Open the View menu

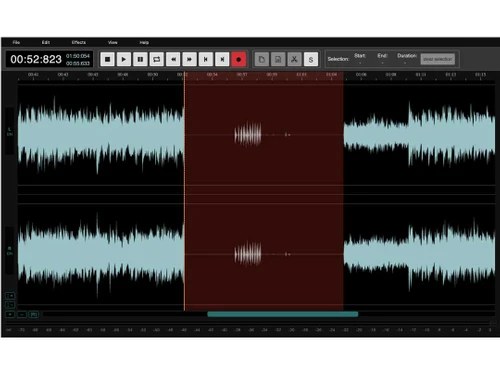click(113, 42)
